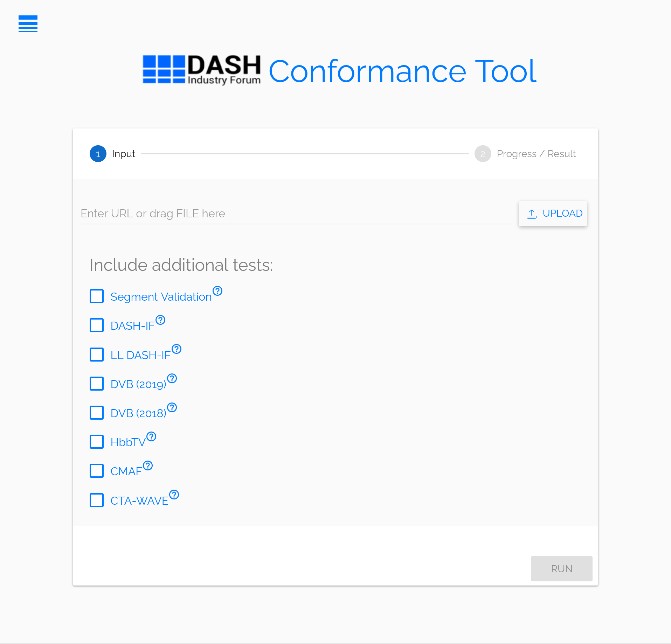This screenshot has height=644, width=671.
Task: Click the DASH Industry Forum logo
Action: point(201,69)
